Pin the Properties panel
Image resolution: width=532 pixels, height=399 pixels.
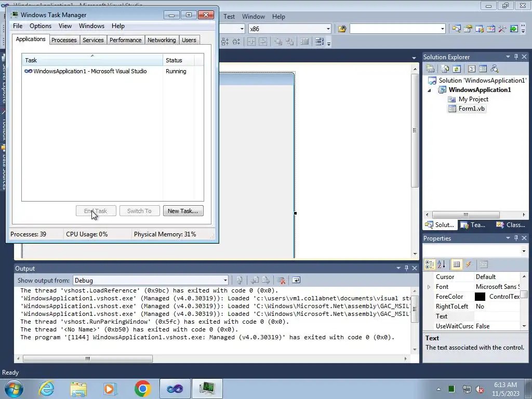pyautogui.click(x=516, y=238)
